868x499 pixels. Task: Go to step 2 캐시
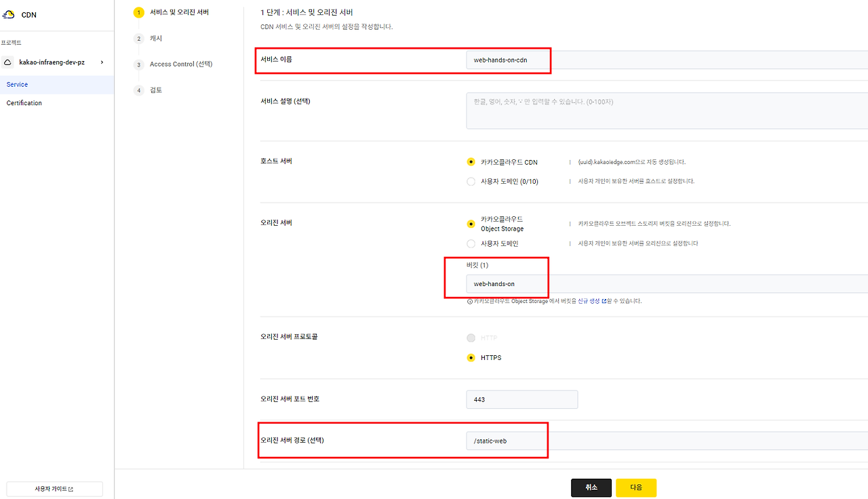[x=148, y=39]
